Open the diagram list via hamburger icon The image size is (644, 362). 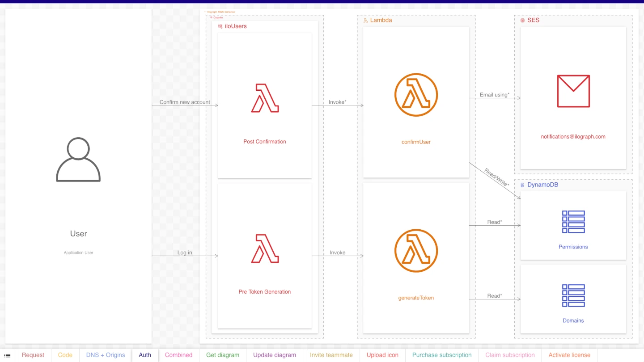(x=8, y=355)
